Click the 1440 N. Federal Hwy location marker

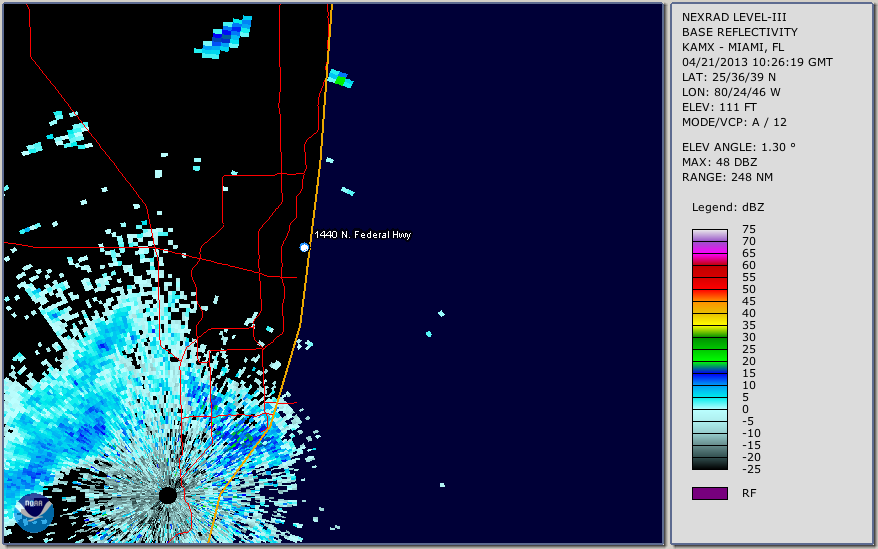point(304,247)
